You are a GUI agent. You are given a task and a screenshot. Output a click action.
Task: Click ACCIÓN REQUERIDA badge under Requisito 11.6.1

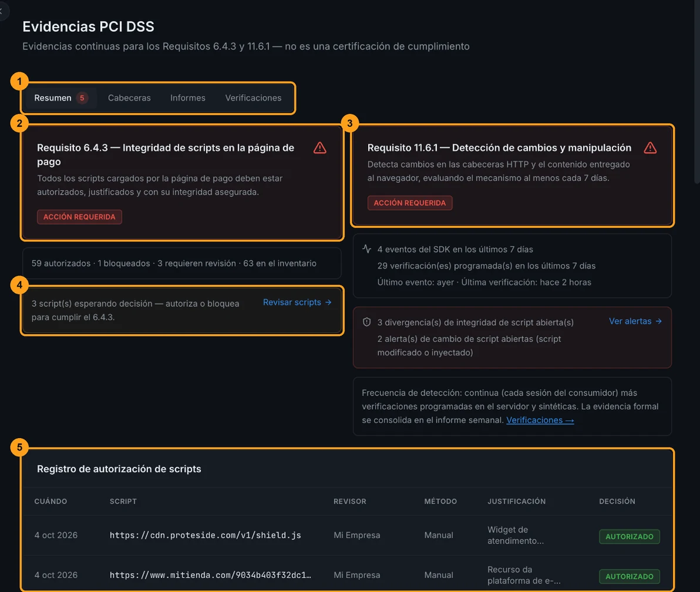click(410, 203)
